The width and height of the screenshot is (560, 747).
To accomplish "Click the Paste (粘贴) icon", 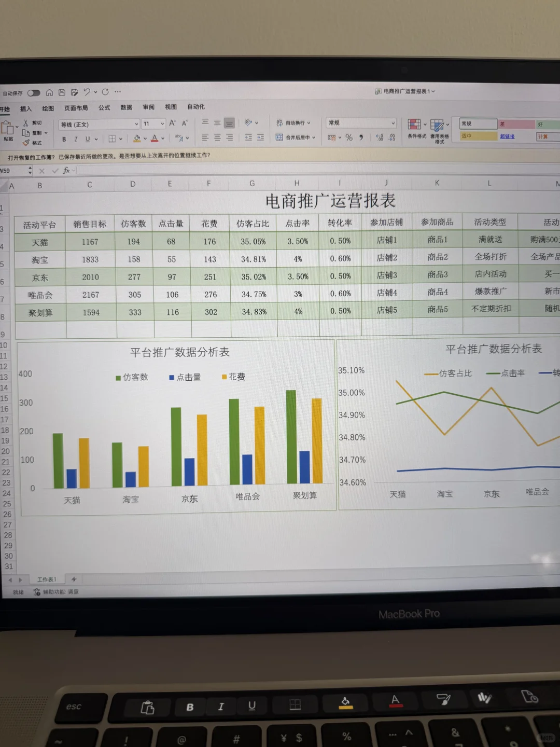I will [9, 129].
